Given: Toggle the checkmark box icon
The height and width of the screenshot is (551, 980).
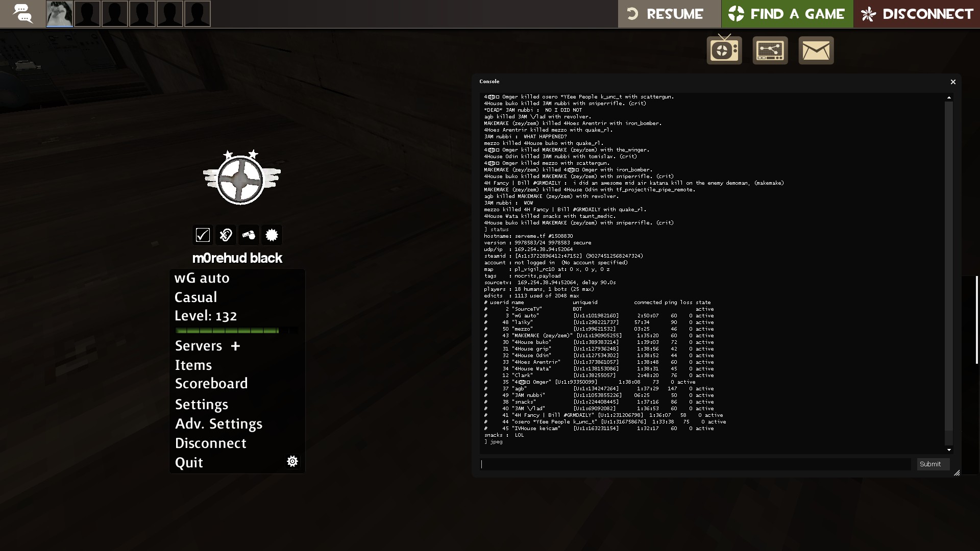Looking at the screenshot, I should (x=203, y=235).
